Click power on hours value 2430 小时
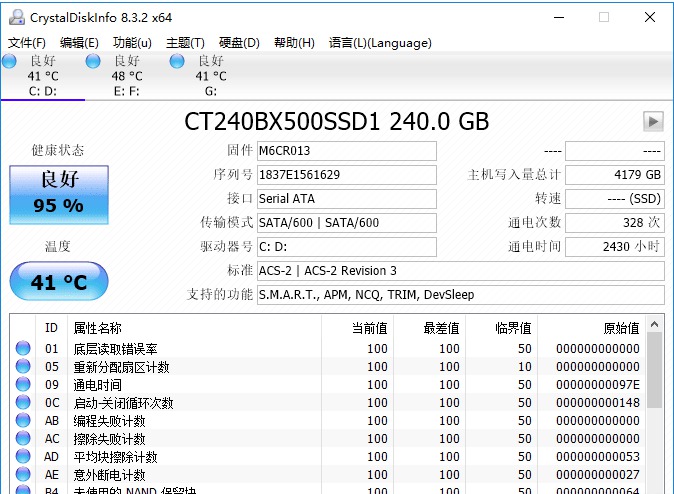 [615, 247]
